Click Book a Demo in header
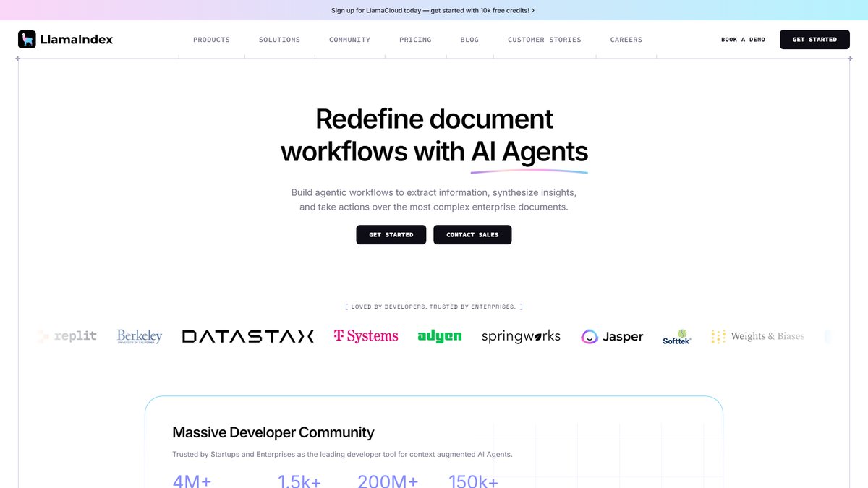The image size is (868, 488). [743, 40]
